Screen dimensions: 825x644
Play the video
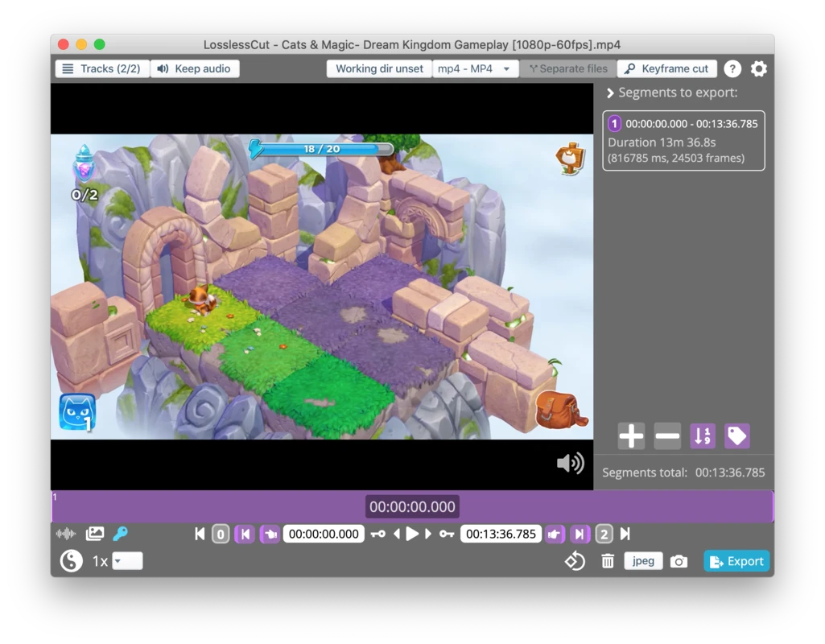pos(412,534)
